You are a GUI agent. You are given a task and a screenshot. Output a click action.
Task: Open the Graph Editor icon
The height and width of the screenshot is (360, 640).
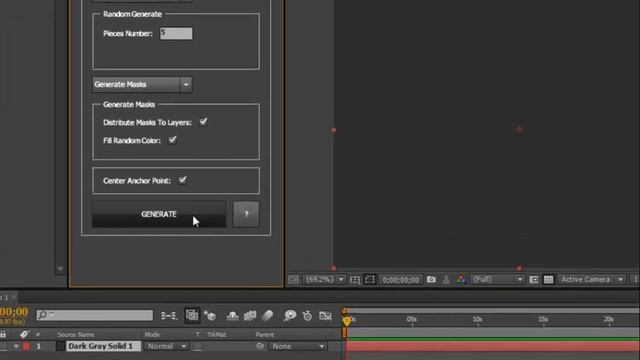click(x=325, y=316)
